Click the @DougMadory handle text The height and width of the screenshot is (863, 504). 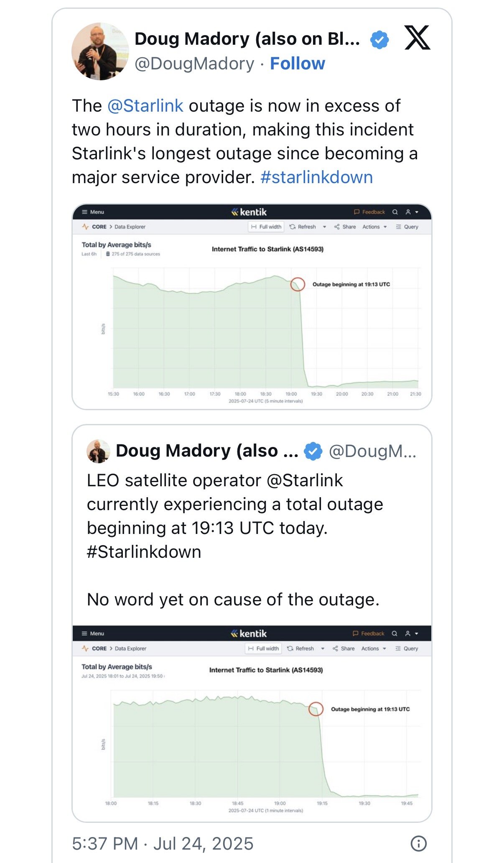point(194,64)
